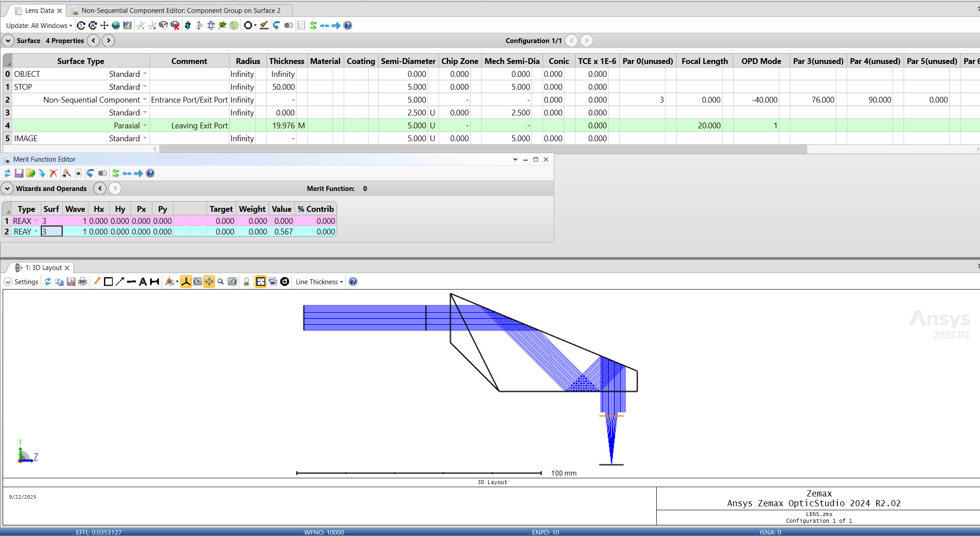Print the 3D Layout window
This screenshot has width=980, height=536.
83,282
